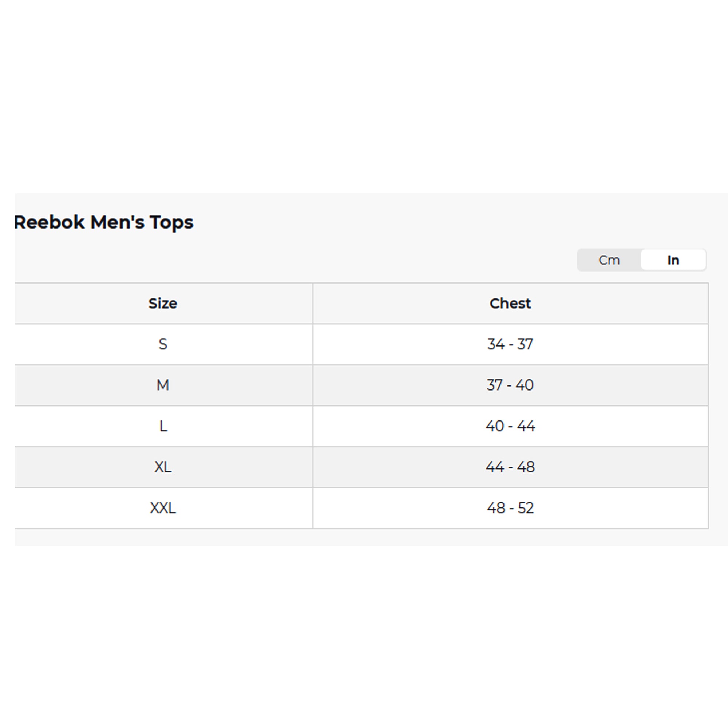Click the 48 - 52 chest value
The height and width of the screenshot is (728, 728).
[x=510, y=508]
